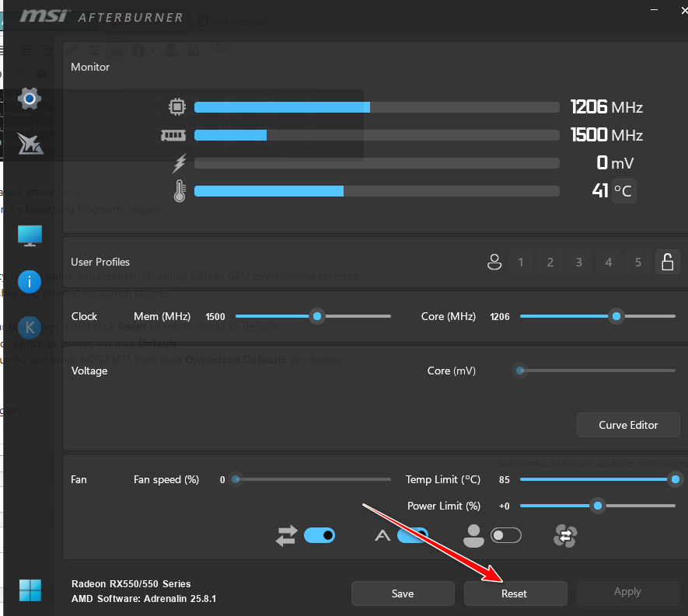Click the Windows start logo icon

30,590
